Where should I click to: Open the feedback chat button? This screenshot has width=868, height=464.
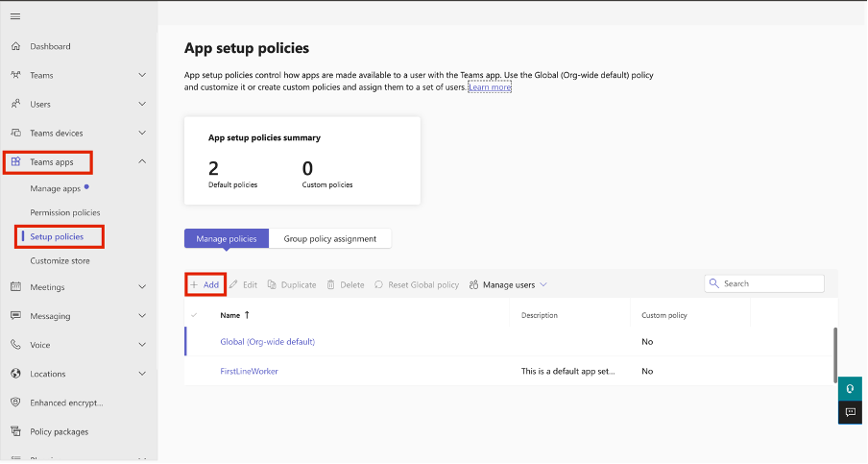(851, 412)
